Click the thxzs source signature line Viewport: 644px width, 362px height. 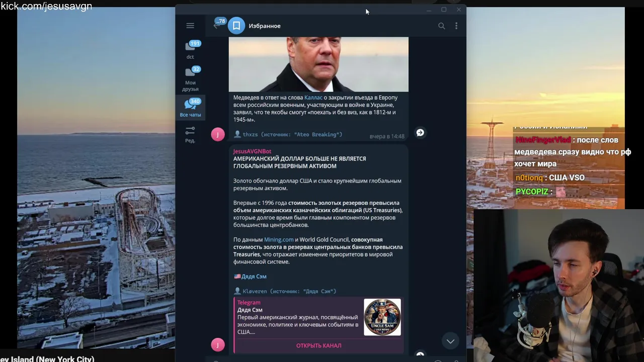[x=288, y=135]
